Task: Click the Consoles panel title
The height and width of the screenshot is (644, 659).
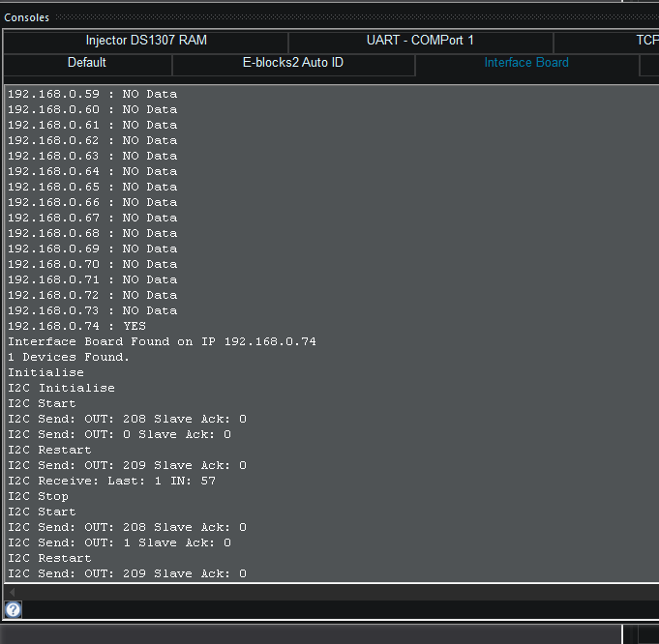Action: pyautogui.click(x=26, y=17)
